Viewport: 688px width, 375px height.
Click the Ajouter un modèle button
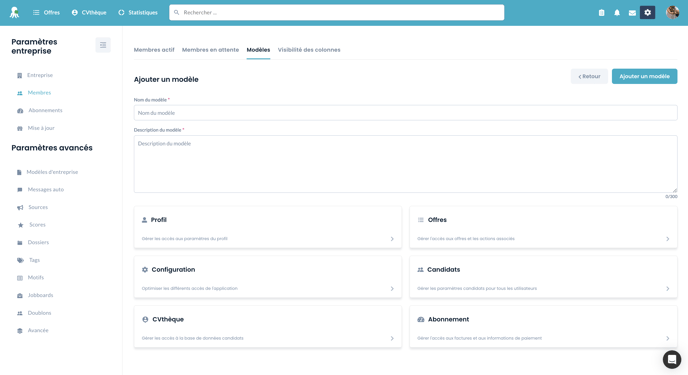(645, 76)
